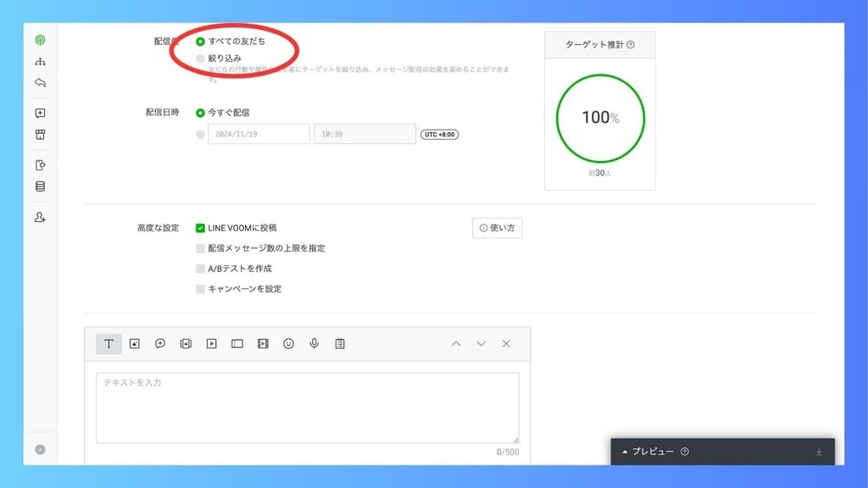868x488 pixels.
Task: Click the テキストを入力 text area
Action: tap(308, 408)
